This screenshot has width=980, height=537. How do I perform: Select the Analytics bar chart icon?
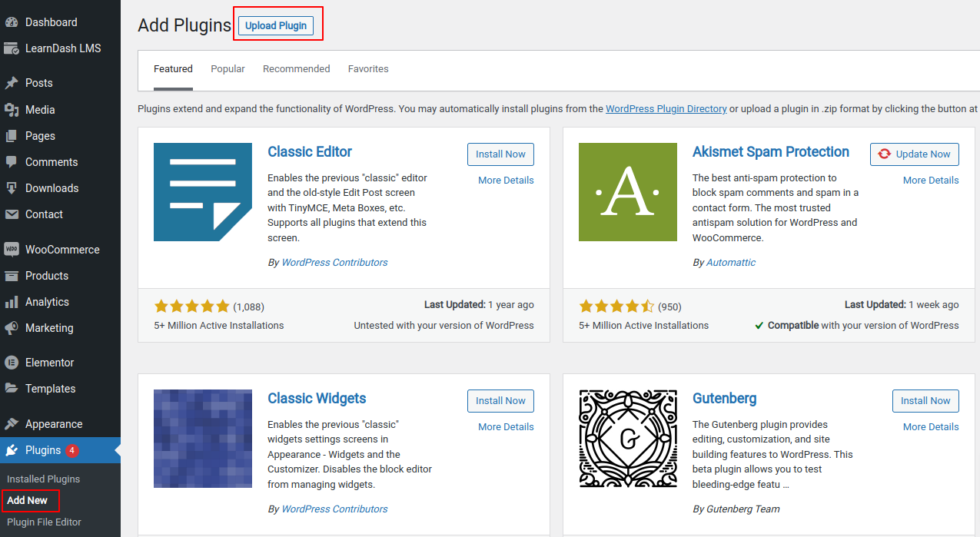tap(12, 302)
